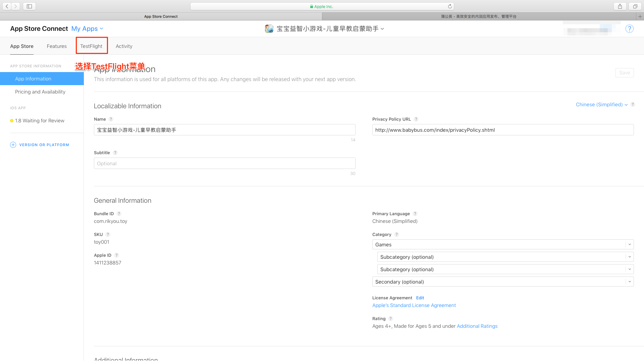Open the help icon next to Apple ID
The height and width of the screenshot is (362, 644).
click(x=116, y=255)
